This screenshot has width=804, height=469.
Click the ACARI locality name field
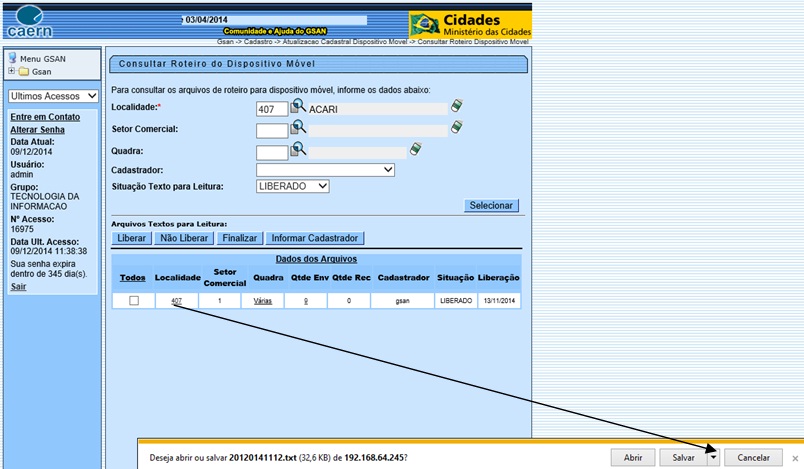(377, 109)
